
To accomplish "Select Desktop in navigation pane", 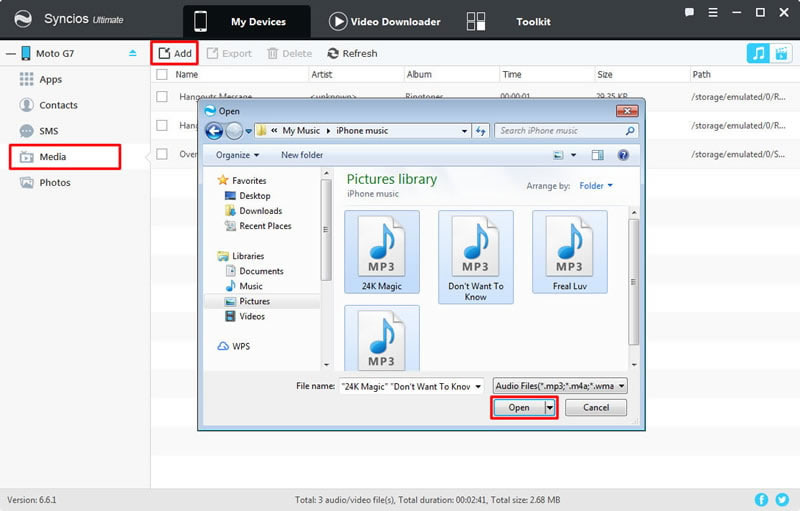I will (x=248, y=196).
